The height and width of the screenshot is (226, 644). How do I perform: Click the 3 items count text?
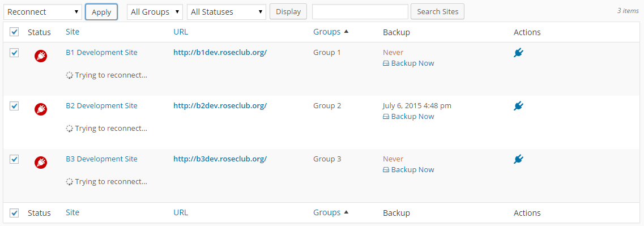tap(628, 11)
